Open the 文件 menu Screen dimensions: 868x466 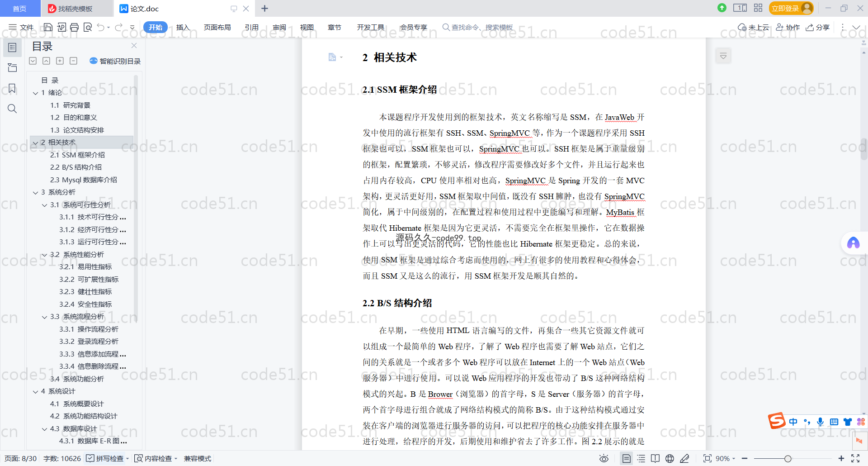(x=21, y=28)
